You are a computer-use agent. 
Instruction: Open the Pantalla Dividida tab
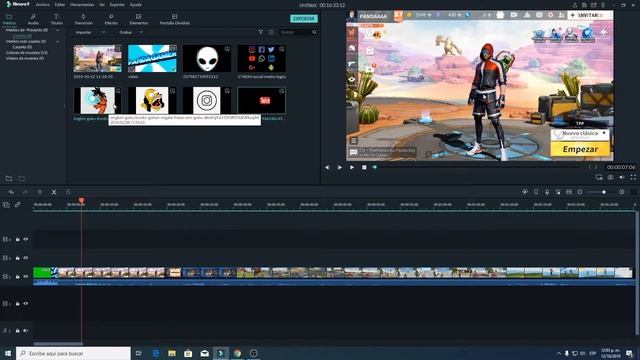coord(175,19)
